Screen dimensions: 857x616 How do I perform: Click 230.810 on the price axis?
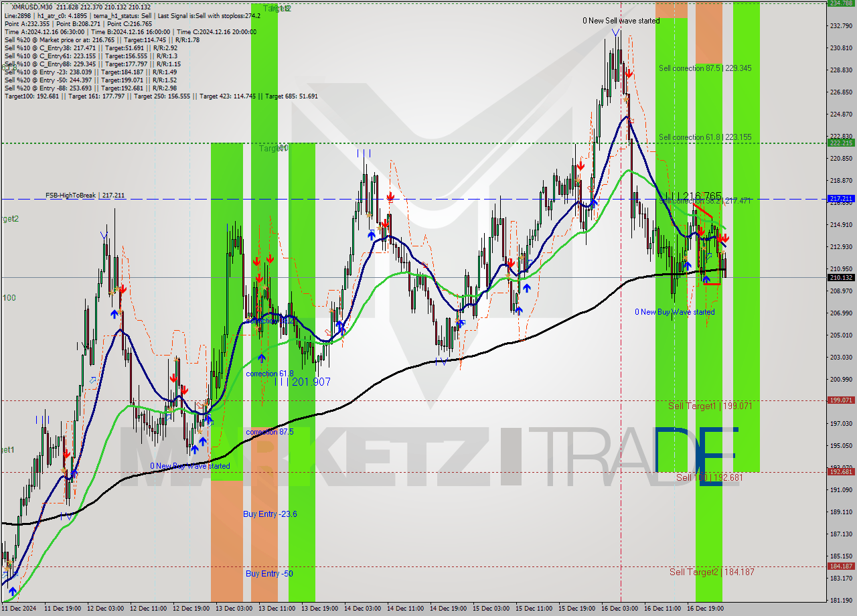[x=841, y=48]
